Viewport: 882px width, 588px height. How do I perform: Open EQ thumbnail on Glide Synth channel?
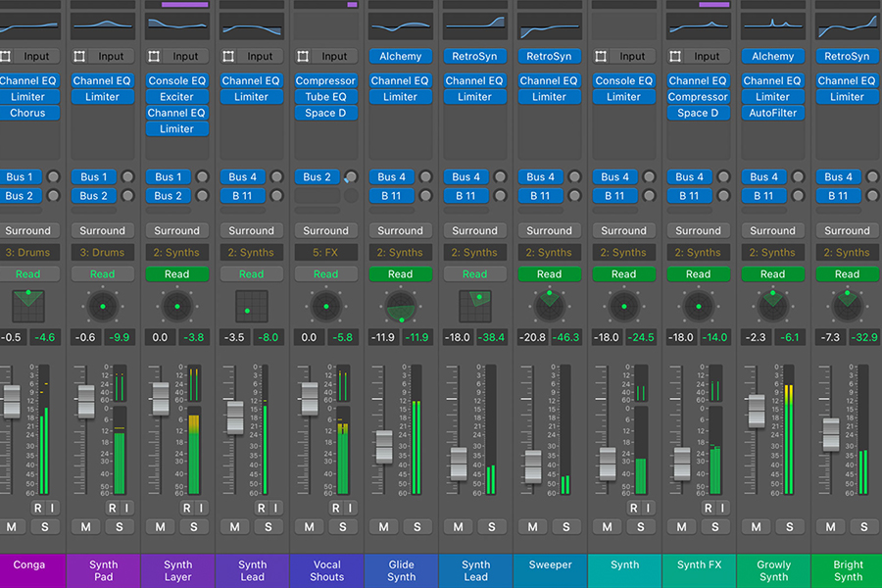pos(401,25)
